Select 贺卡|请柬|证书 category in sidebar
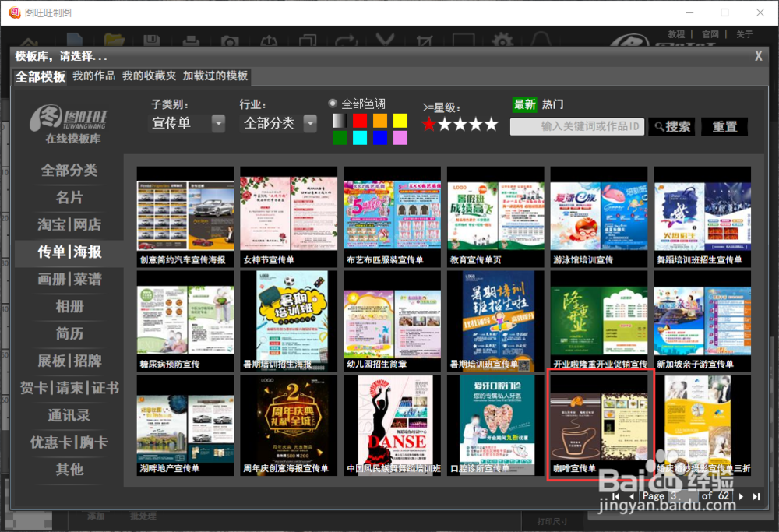 click(69, 388)
